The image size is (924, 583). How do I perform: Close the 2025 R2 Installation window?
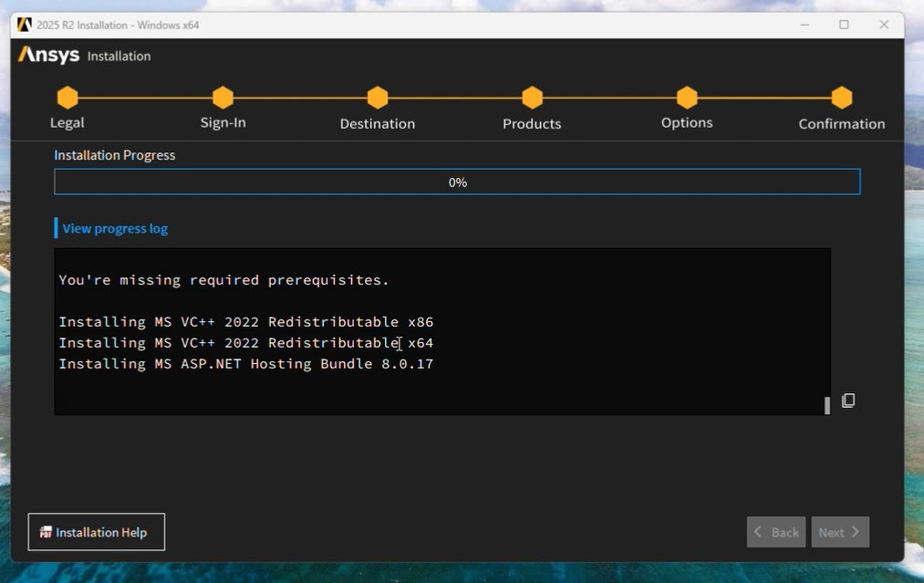click(x=883, y=25)
